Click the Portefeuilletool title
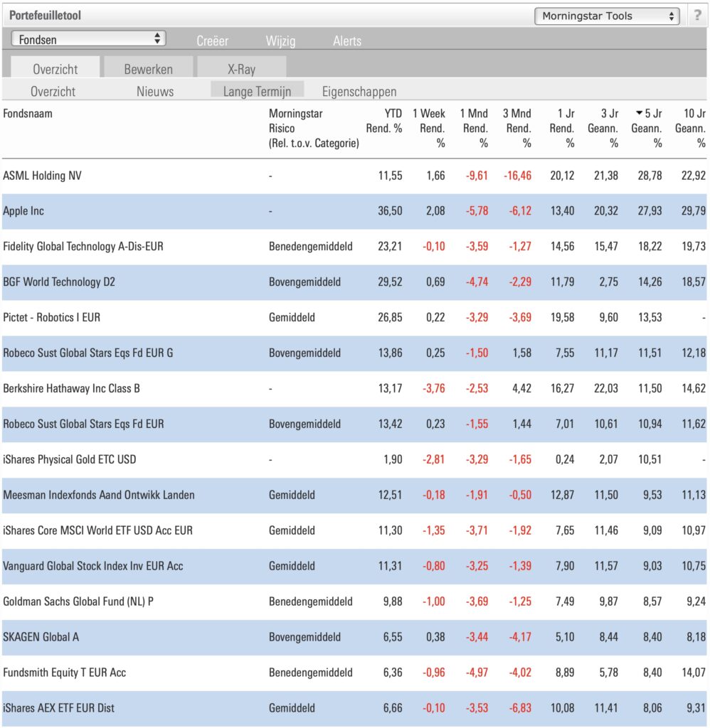The image size is (710, 728). tap(45, 16)
